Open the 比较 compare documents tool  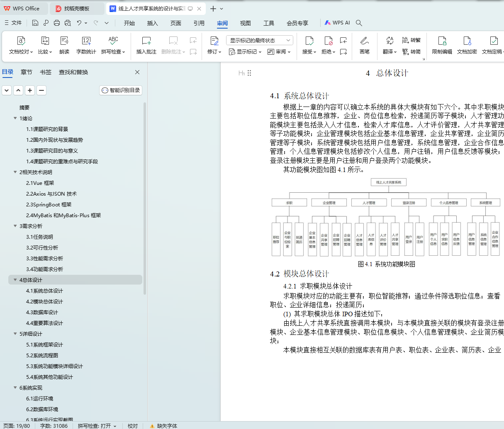coord(45,45)
